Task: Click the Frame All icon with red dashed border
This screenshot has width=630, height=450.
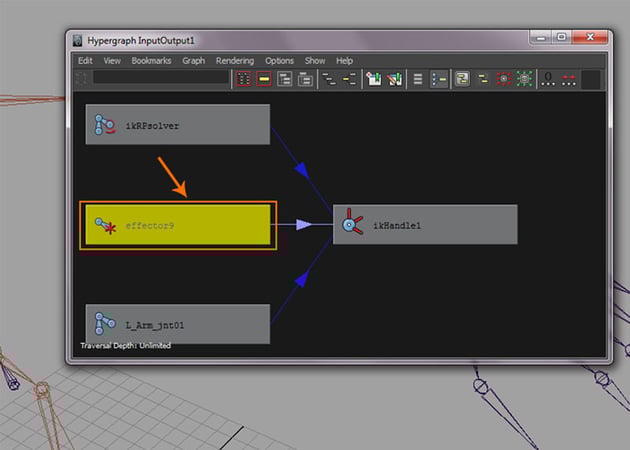Action: point(243,78)
